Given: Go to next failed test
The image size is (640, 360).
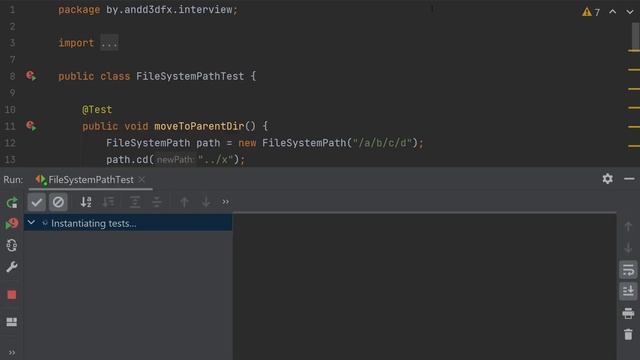Looking at the screenshot, I should click(206, 202).
